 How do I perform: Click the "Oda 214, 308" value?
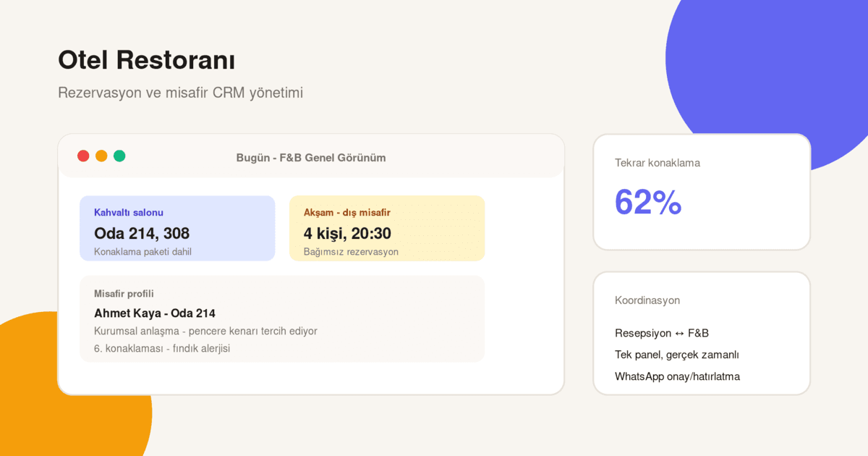pos(142,233)
